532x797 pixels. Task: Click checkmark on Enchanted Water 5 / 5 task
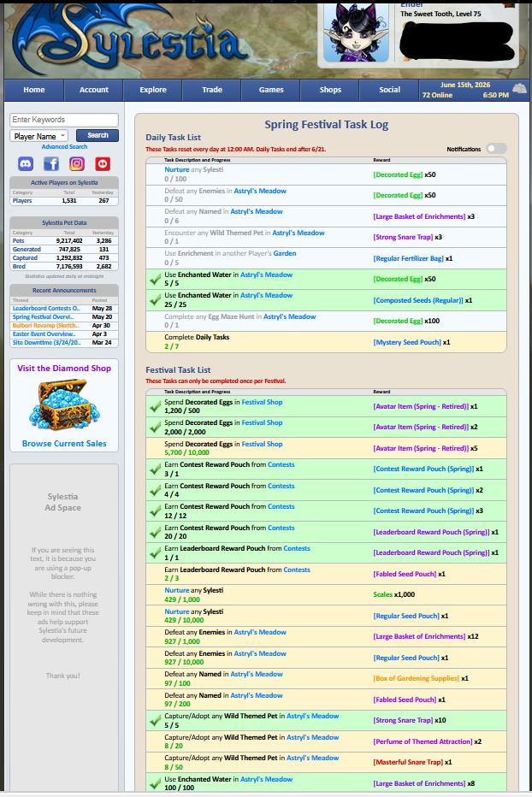click(155, 279)
